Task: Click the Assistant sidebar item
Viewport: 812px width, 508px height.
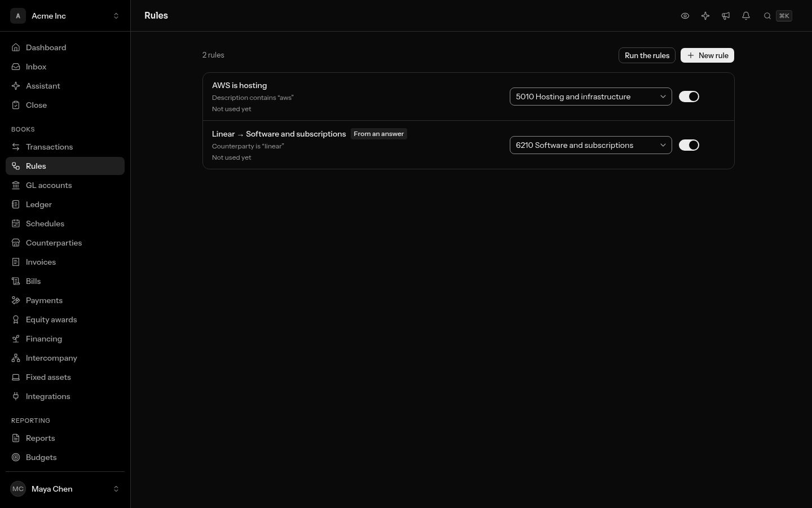Action: click(65, 86)
